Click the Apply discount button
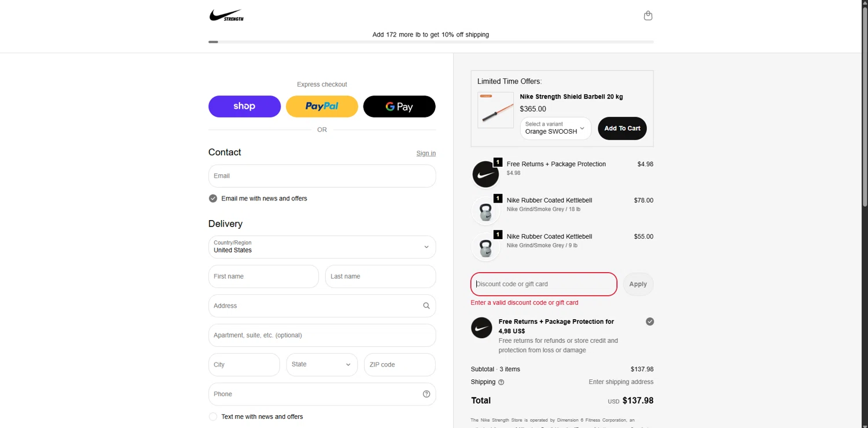 638,284
